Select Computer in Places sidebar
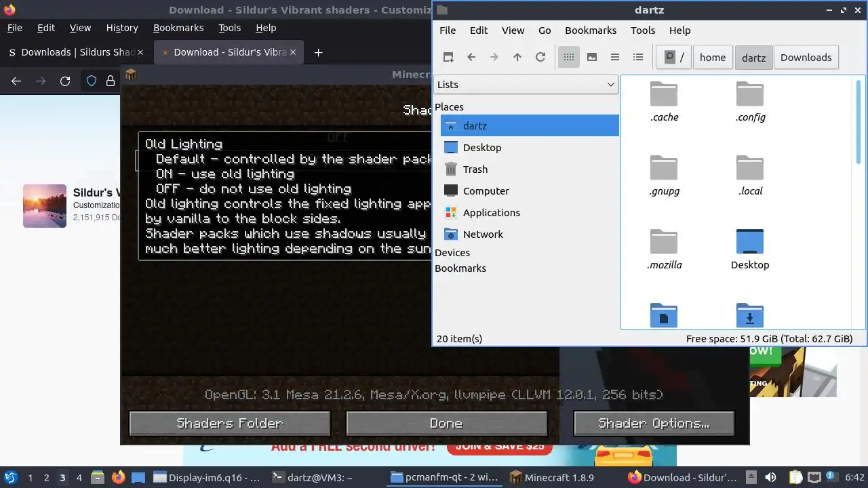 (530, 191)
